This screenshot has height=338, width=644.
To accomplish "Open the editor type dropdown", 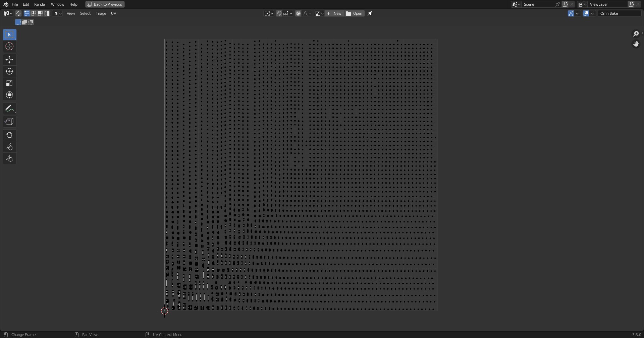I will (x=8, y=13).
